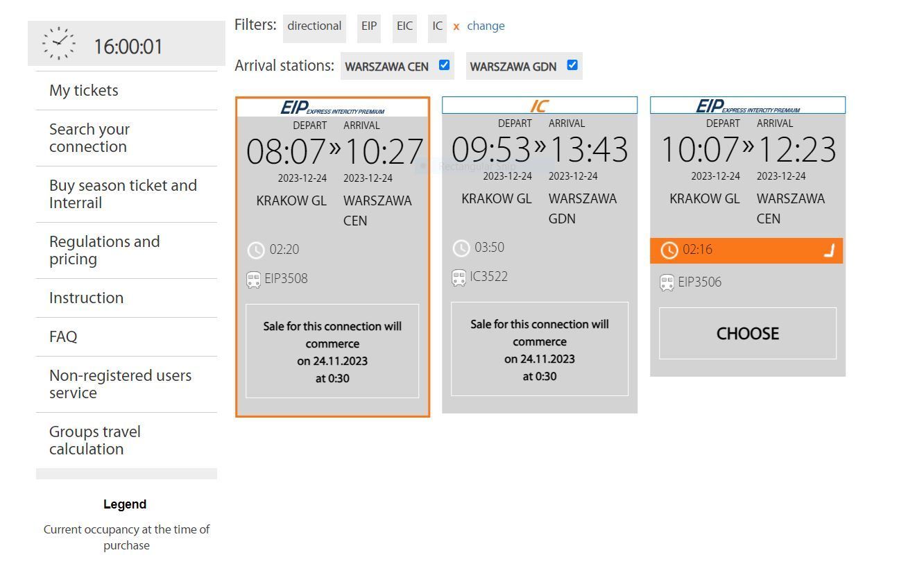924x564 pixels.
Task: Open My tickets menu item
Action: pos(84,91)
